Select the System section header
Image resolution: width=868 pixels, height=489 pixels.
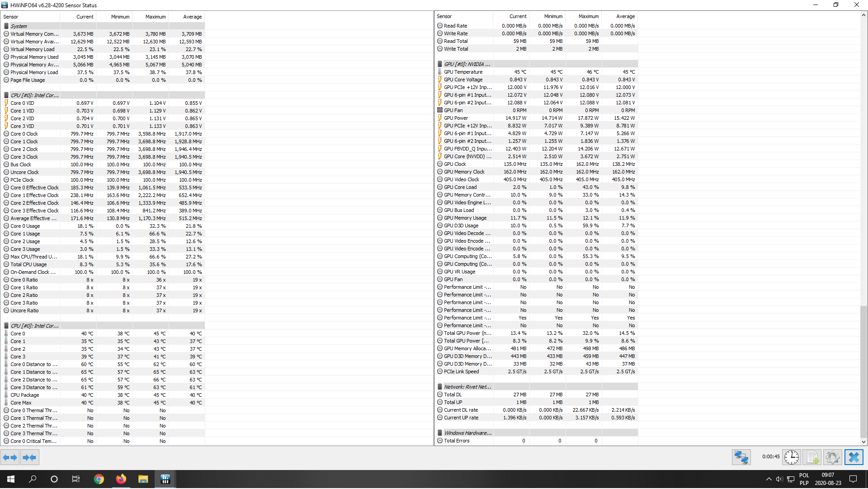[103, 26]
